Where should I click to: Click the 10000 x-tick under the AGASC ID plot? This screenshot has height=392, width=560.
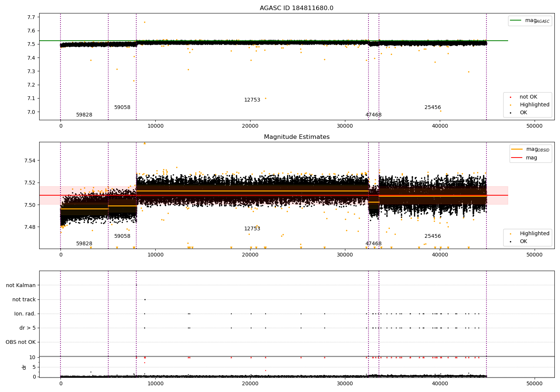[155, 126]
